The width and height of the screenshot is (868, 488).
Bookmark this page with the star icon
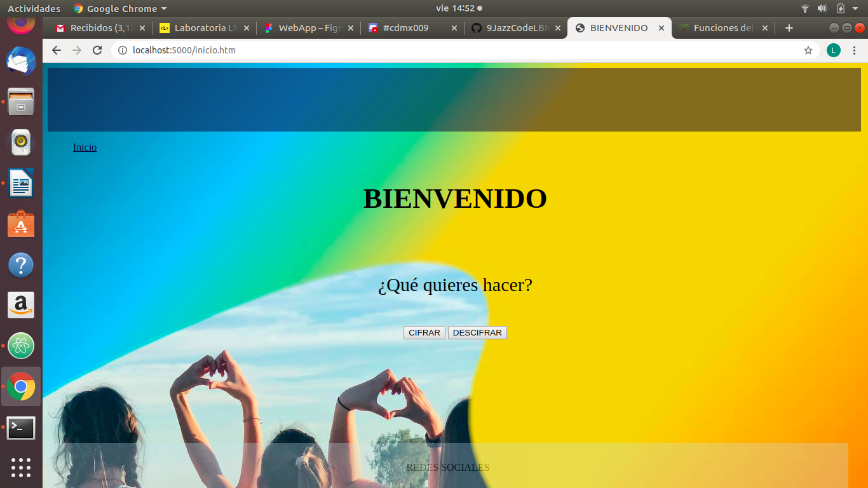[808, 50]
